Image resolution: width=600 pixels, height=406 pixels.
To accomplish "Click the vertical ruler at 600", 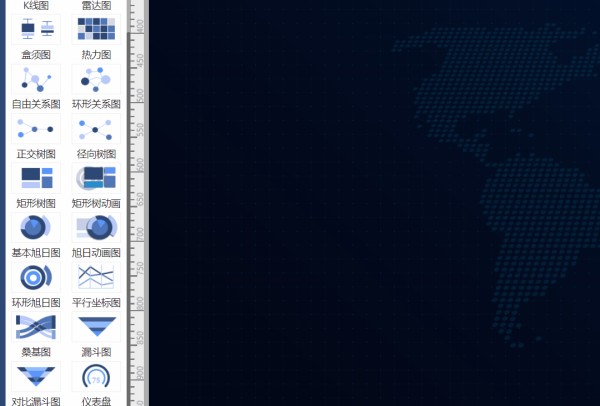I will pyautogui.click(x=140, y=165).
